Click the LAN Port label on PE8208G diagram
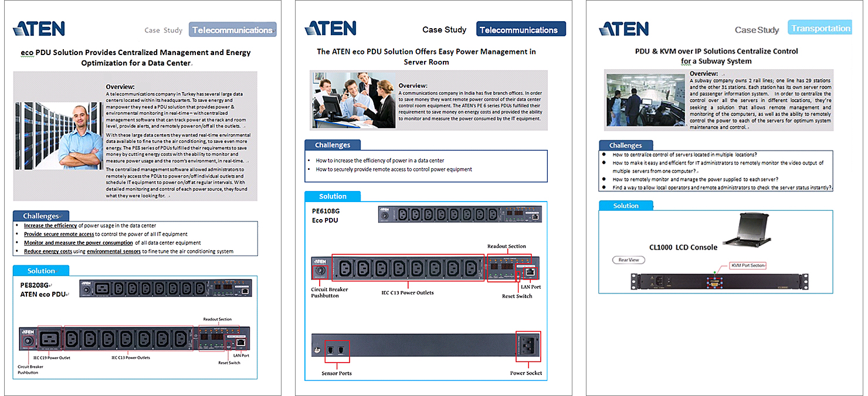Image resolution: width=868 pixels, height=396 pixels. pyautogui.click(x=241, y=355)
